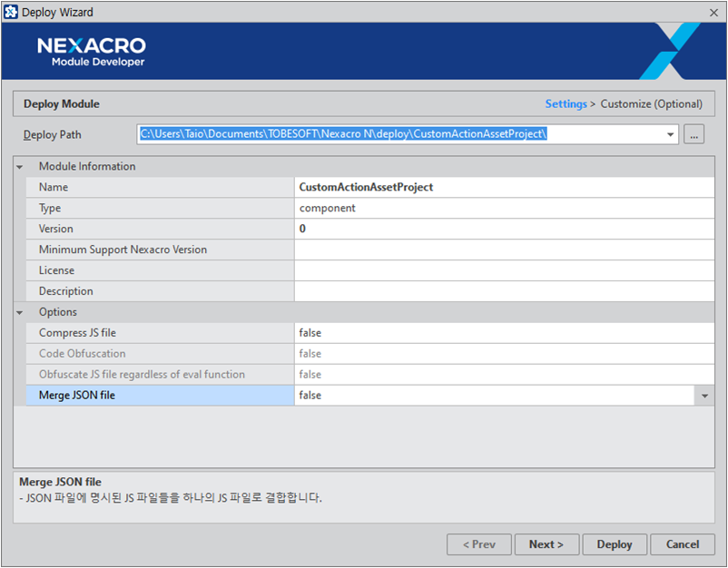Cancel the deploy wizard
Screen dimensions: 728x568
point(683,544)
